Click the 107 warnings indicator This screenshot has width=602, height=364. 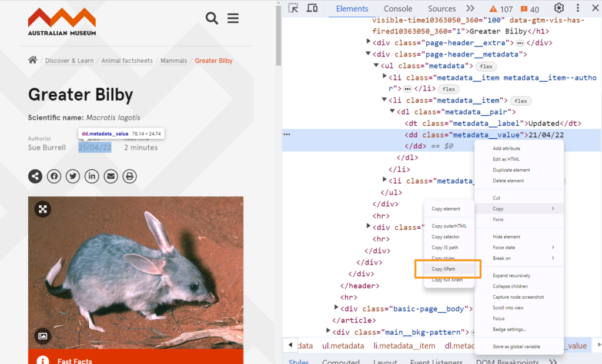(501, 9)
